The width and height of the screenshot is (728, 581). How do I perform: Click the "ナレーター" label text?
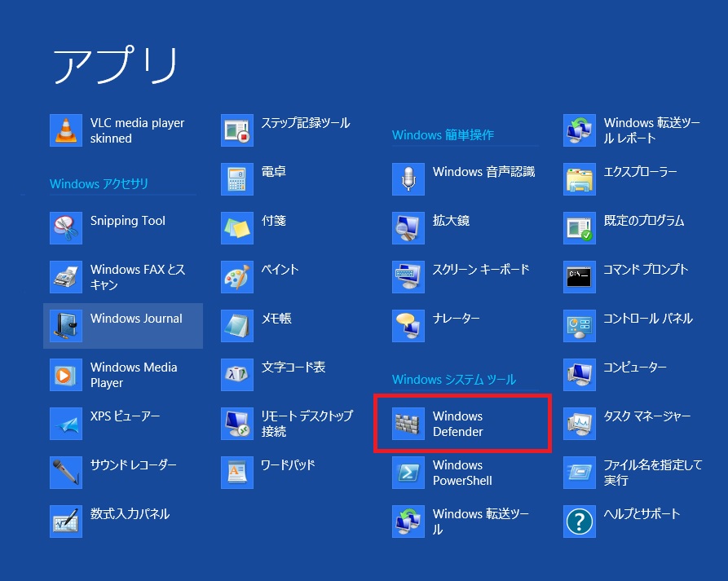click(456, 319)
